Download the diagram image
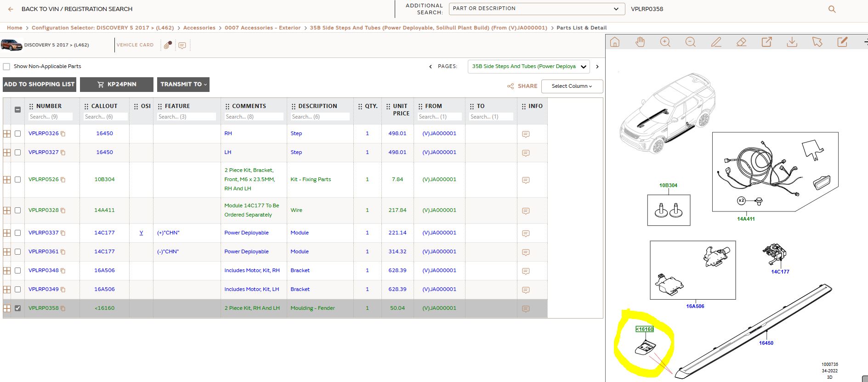This screenshot has width=868, height=382. pyautogui.click(x=792, y=42)
